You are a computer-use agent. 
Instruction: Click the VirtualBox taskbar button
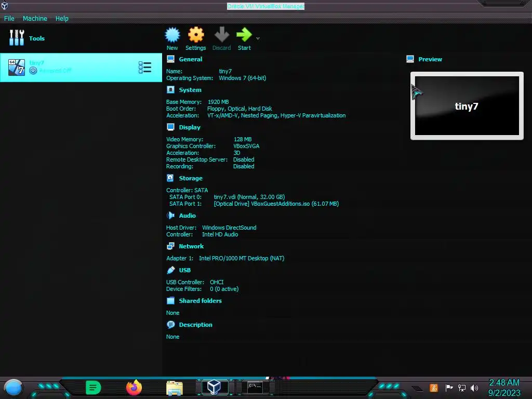pos(215,387)
